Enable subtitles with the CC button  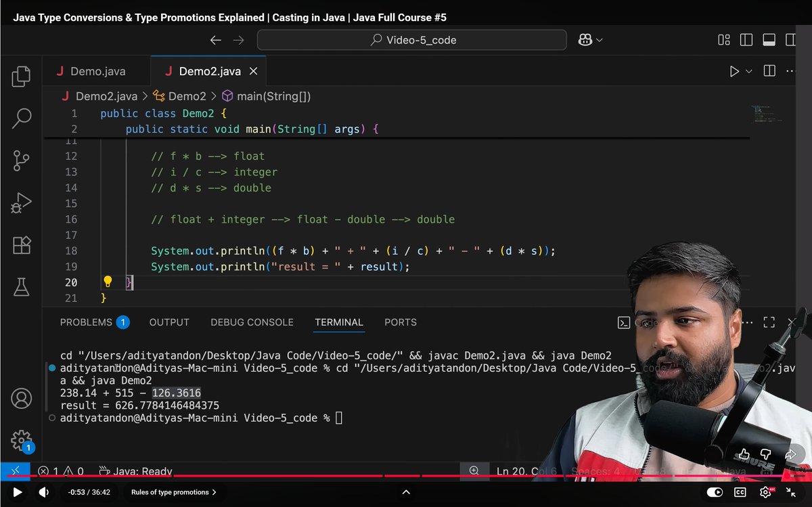740,492
